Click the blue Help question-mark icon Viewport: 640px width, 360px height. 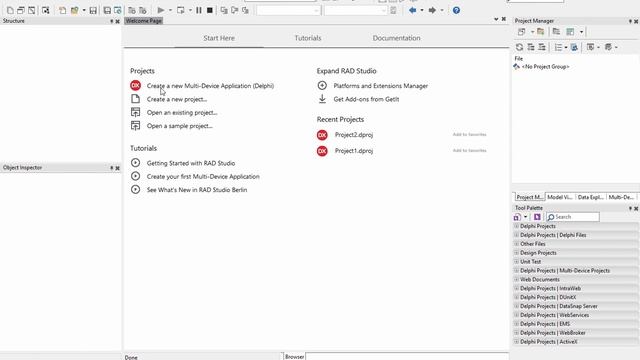[456, 10]
